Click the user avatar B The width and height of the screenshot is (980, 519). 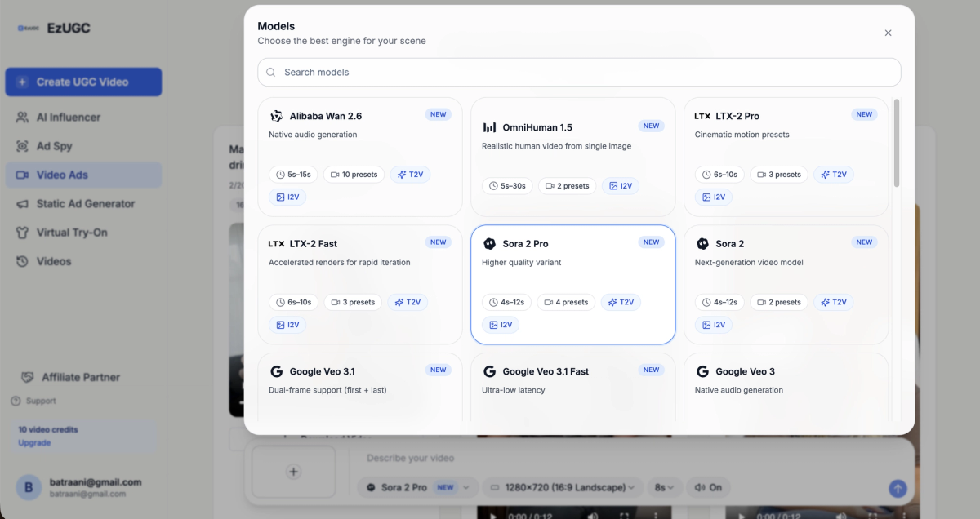[29, 488]
